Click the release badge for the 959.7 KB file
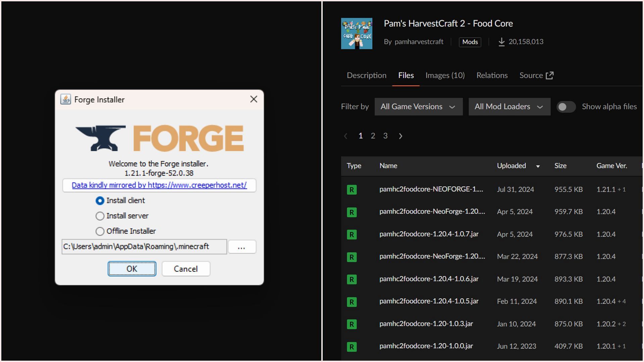The width and height of the screenshot is (644, 362). 352,212
